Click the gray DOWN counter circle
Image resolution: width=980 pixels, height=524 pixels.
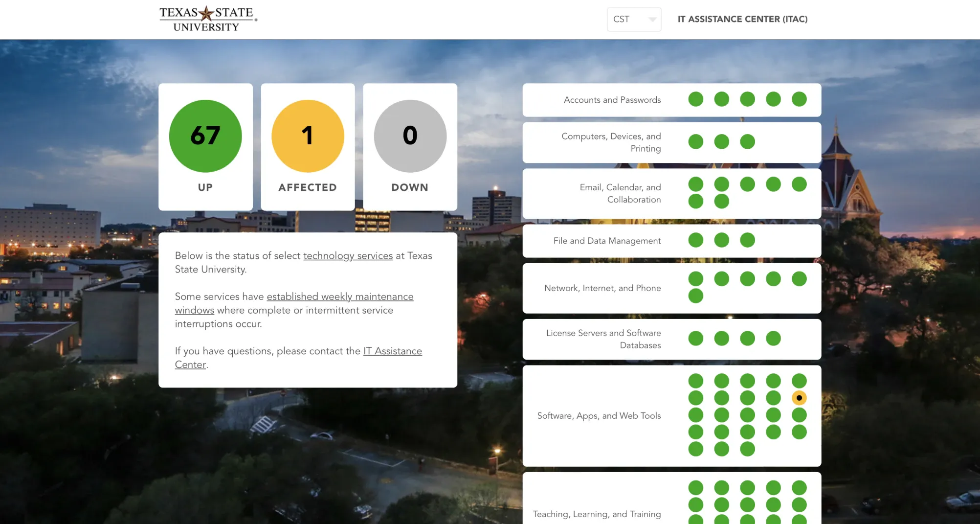(410, 136)
